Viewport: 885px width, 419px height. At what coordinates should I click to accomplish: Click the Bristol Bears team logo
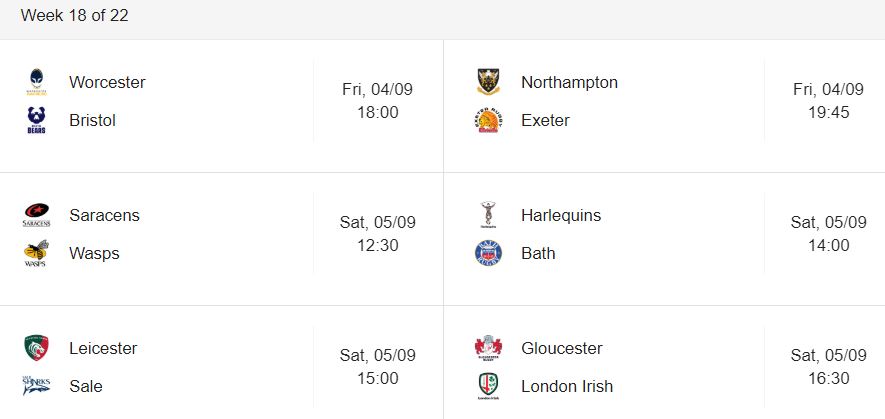37,120
